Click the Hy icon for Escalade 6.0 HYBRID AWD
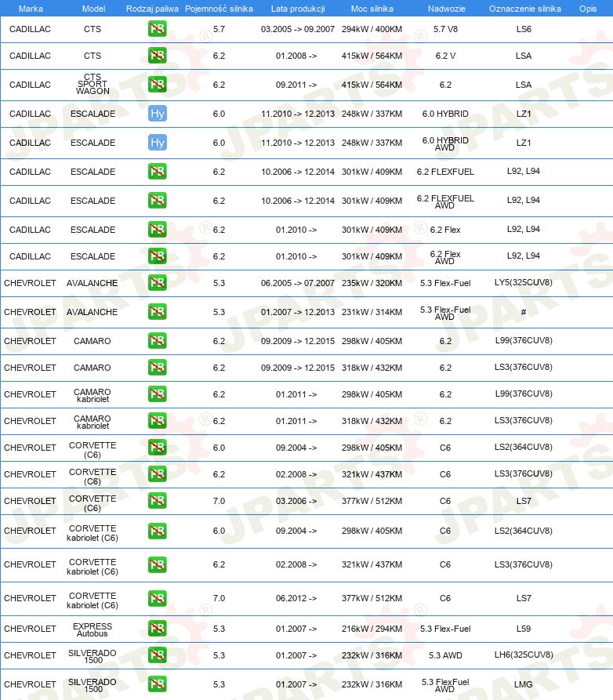613x700 pixels. [x=157, y=143]
